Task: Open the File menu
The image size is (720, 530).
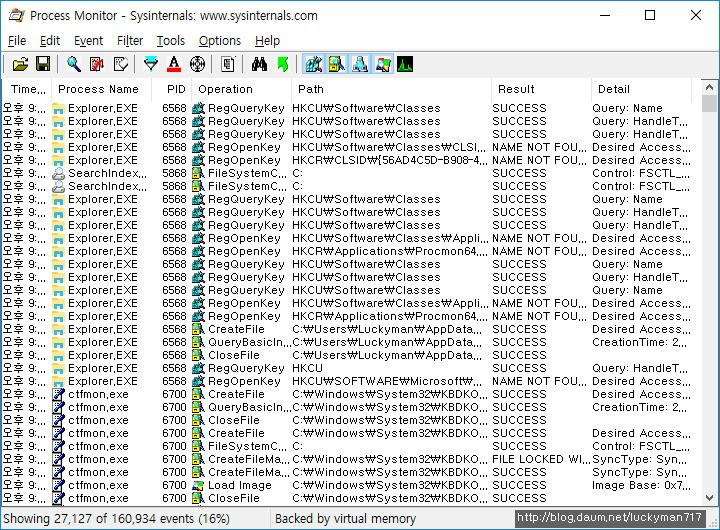Action: coord(17,41)
